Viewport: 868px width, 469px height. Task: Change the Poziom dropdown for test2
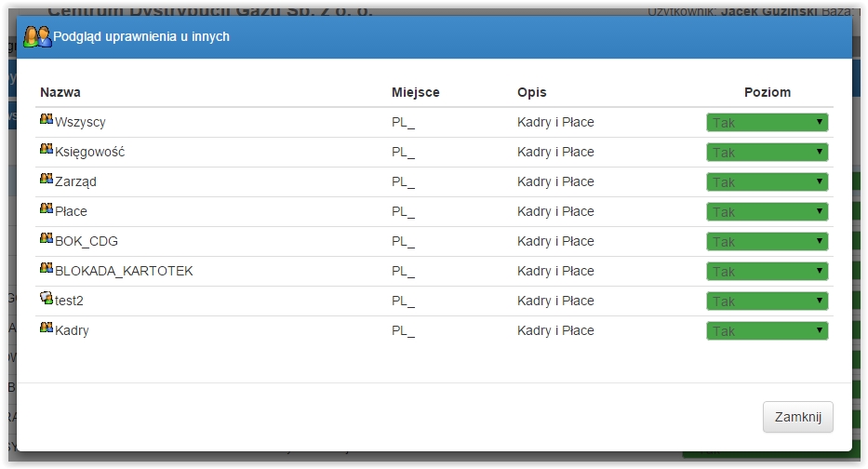click(x=767, y=301)
